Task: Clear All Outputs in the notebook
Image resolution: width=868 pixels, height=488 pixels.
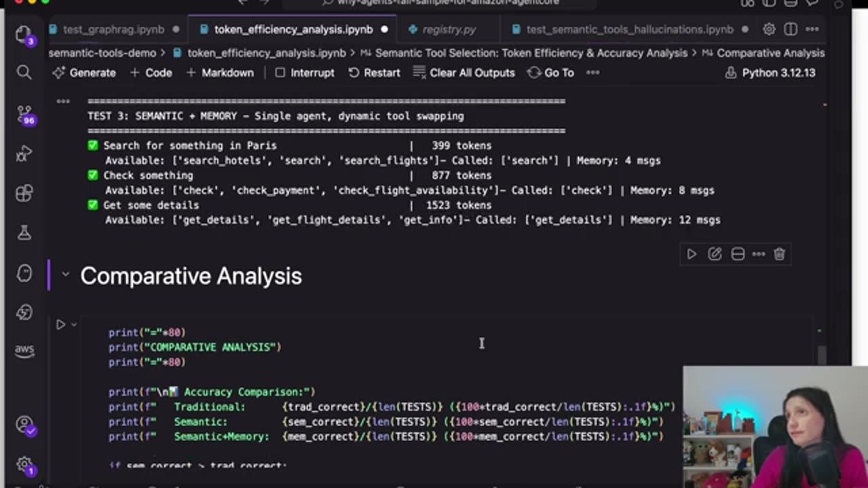Action: point(464,73)
